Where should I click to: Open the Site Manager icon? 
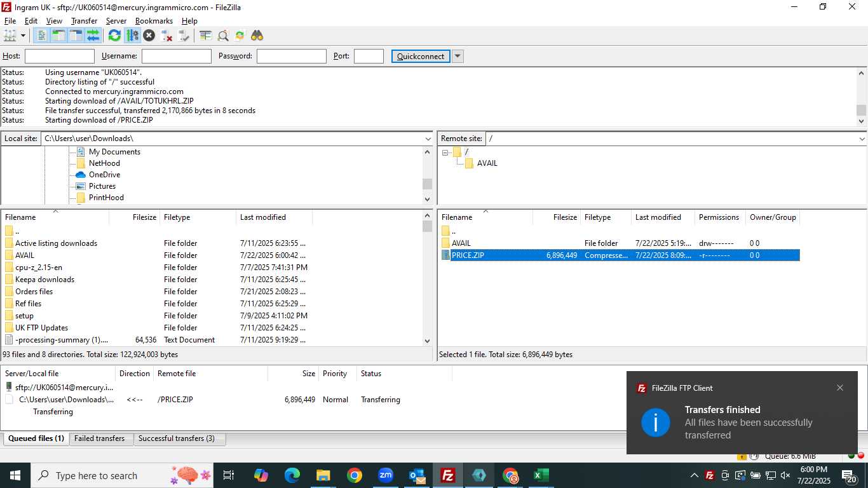10,36
